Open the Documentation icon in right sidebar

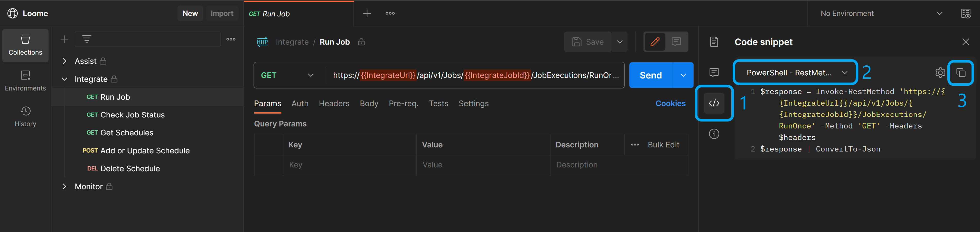(x=714, y=42)
